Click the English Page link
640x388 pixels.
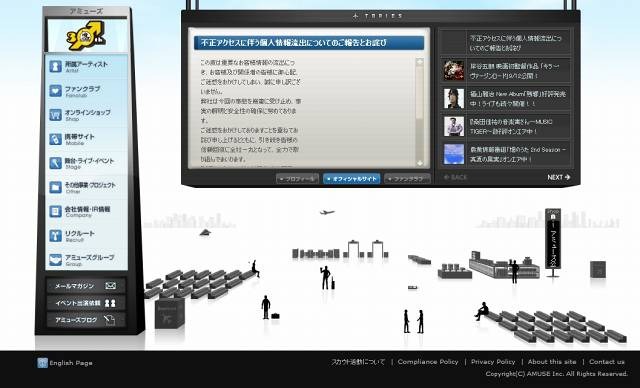point(71,363)
